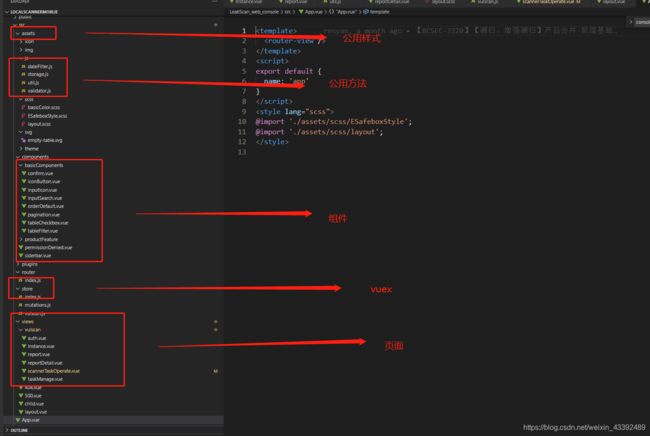This screenshot has height=436, width=650.
Task: Click the Vue icon of permissionDenied.vue
Action: click(21, 247)
